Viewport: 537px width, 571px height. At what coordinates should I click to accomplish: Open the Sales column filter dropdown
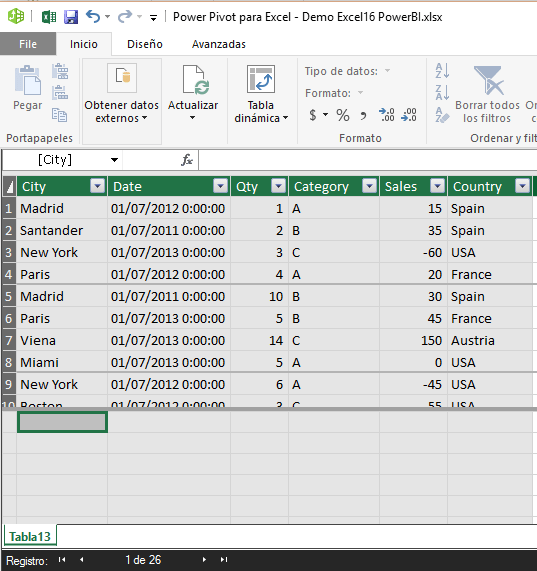click(x=438, y=186)
